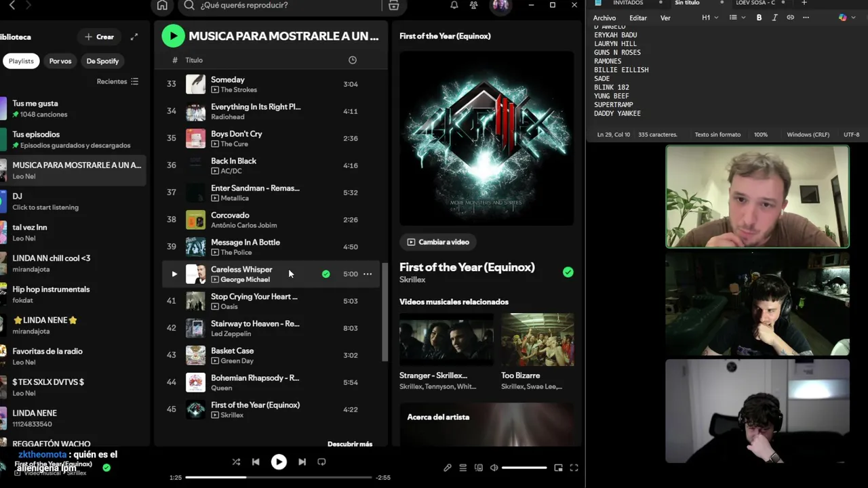Go to Spotify Home icon
The width and height of the screenshot is (868, 488).
(162, 5)
